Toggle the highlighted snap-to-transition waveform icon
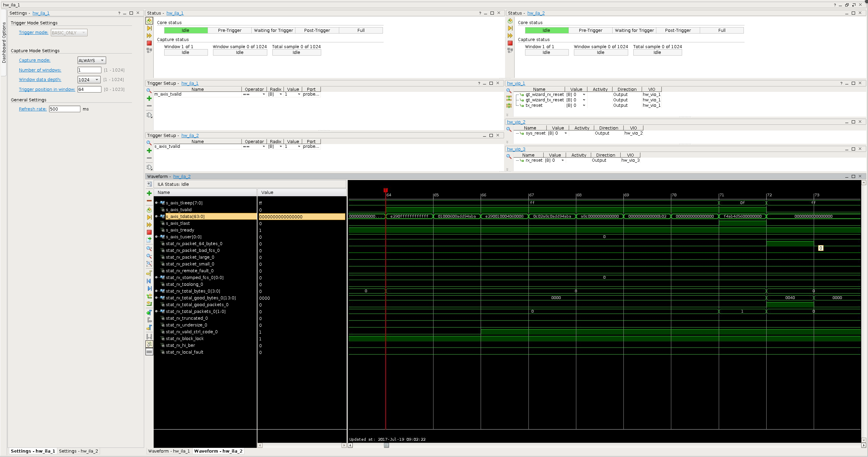This screenshot has height=457, width=868. point(149,344)
